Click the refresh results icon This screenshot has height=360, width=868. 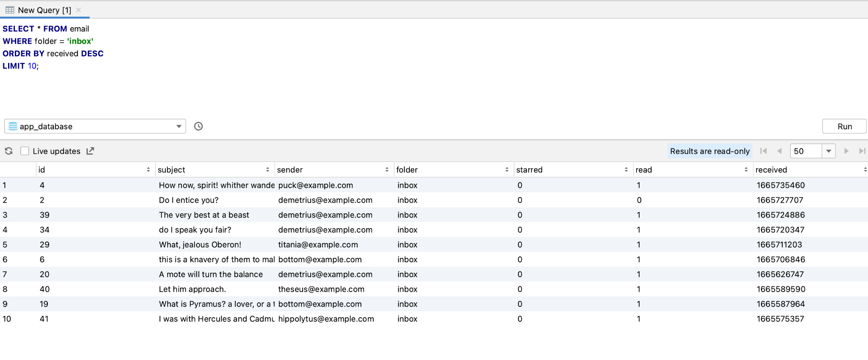8,151
